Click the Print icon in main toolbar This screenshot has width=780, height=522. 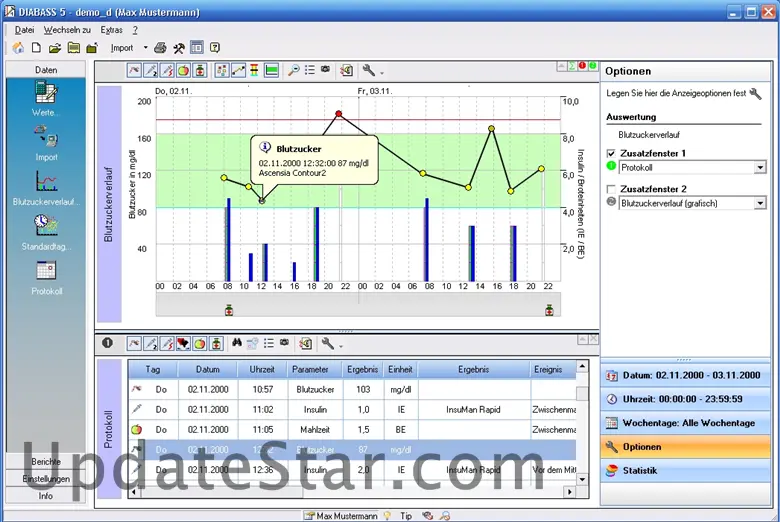click(160, 48)
